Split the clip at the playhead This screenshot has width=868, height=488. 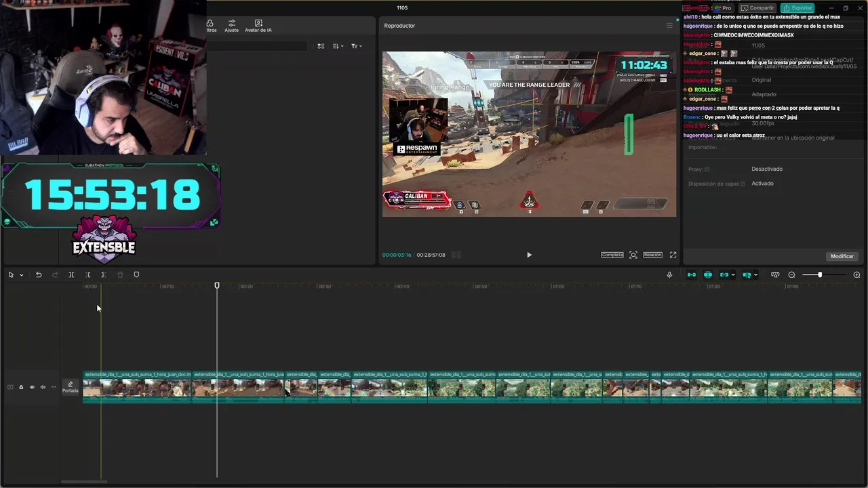(x=71, y=274)
